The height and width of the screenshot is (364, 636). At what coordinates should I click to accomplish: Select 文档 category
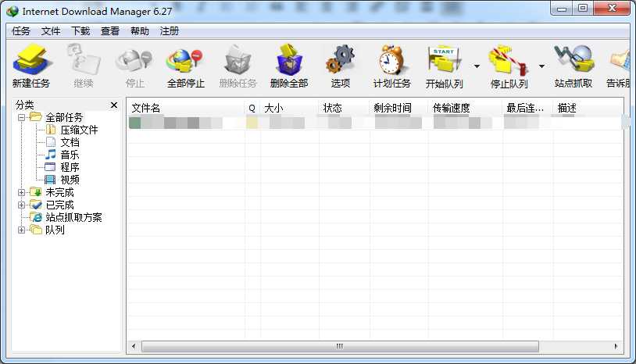pos(63,142)
